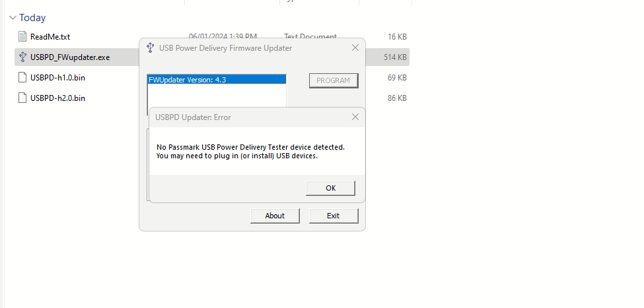Click the USBPD-h2.0.bin file icon
Viewport: 644px width, 308px height.
pyautogui.click(x=22, y=98)
